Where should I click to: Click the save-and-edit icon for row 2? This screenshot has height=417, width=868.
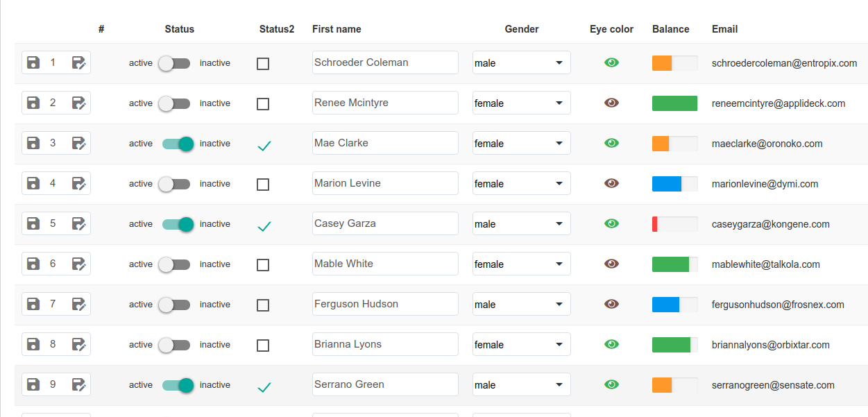[79, 103]
